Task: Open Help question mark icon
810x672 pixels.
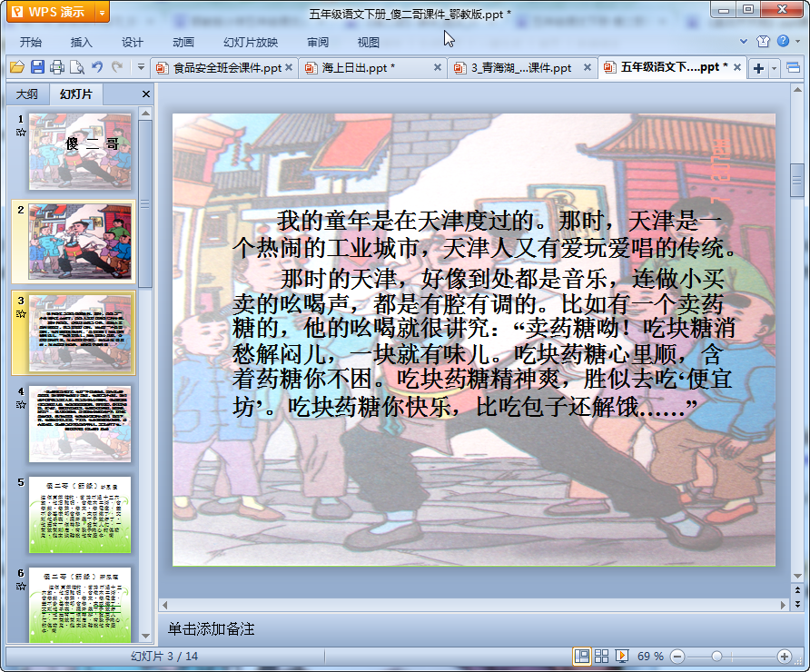Action: [x=783, y=41]
